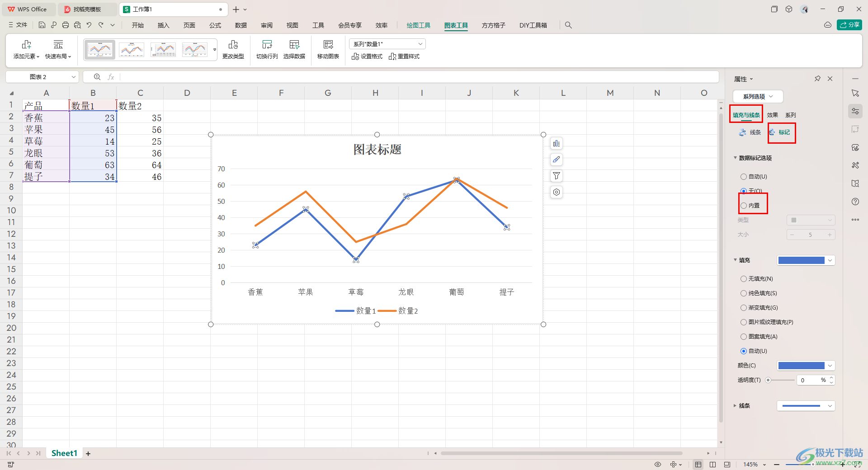Open the Insert (插入) ribbon tab
868x470 pixels.
(163, 25)
